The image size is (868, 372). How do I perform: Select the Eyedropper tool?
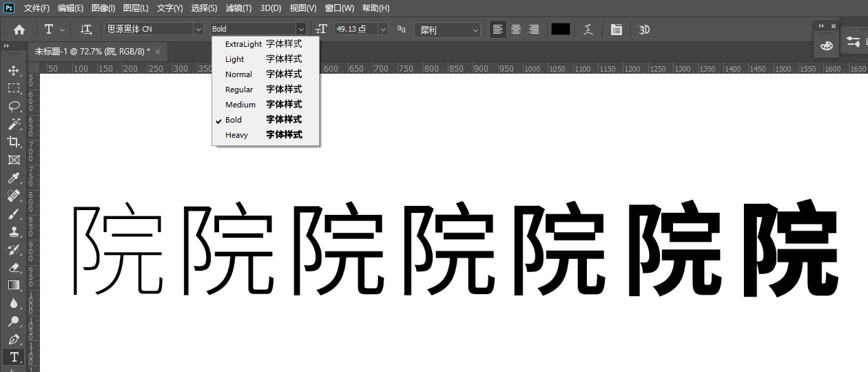tap(14, 178)
